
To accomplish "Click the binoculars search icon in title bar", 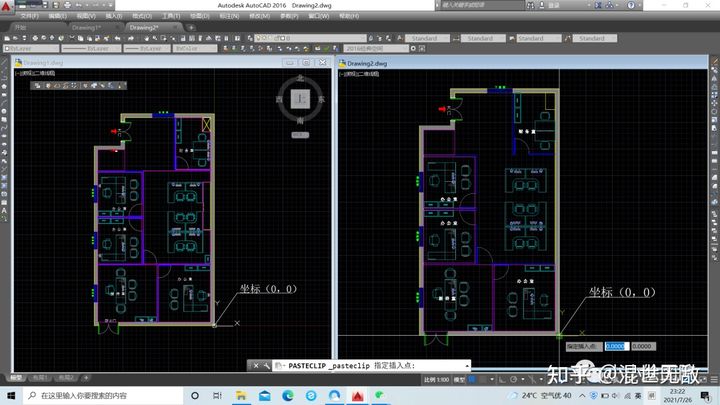I will (x=530, y=5).
